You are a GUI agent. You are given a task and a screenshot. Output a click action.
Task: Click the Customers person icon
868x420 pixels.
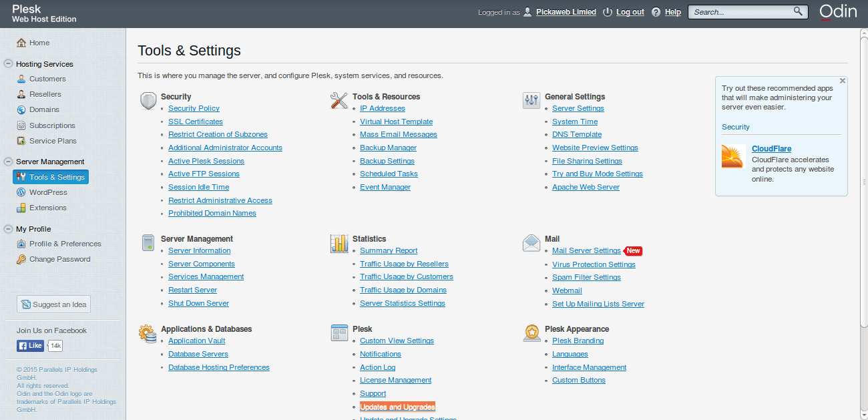21,79
